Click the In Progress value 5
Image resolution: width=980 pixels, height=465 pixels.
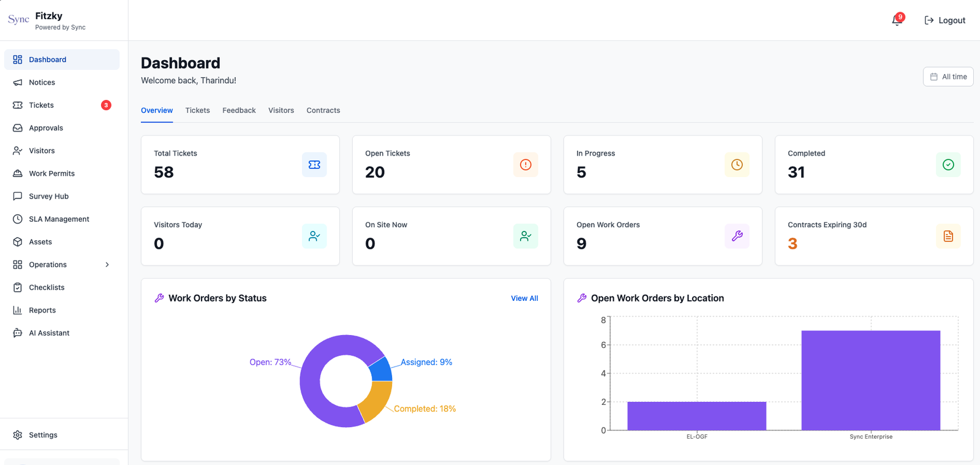point(581,172)
